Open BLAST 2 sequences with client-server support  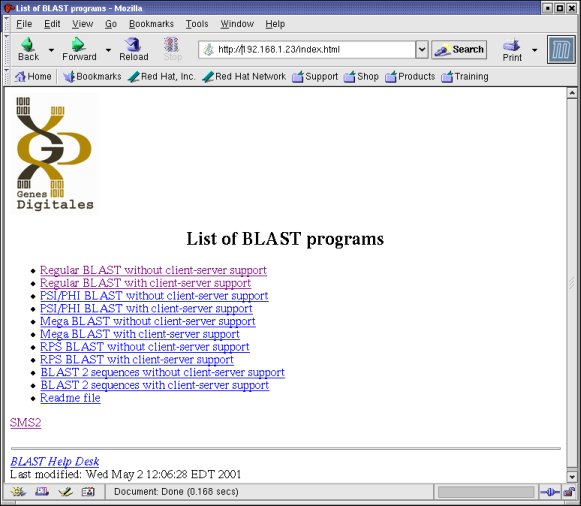(x=155, y=385)
